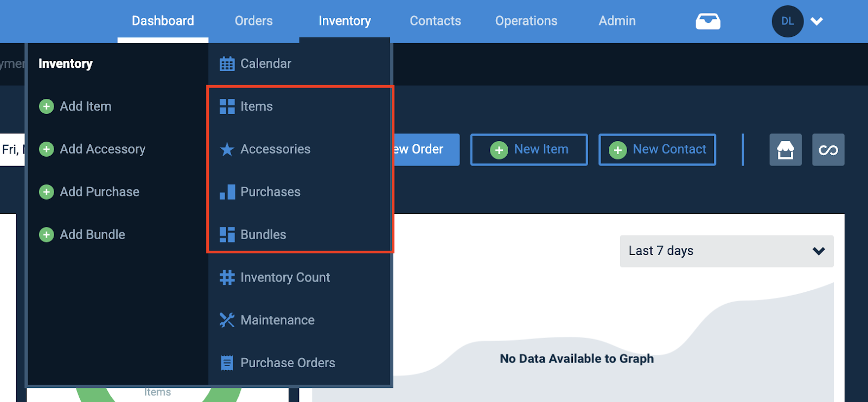868x402 pixels.
Task: Click the New Item button
Action: pyautogui.click(x=529, y=149)
